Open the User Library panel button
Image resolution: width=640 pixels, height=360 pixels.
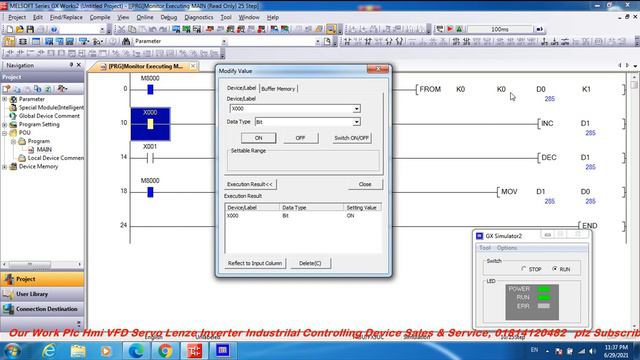point(42,294)
